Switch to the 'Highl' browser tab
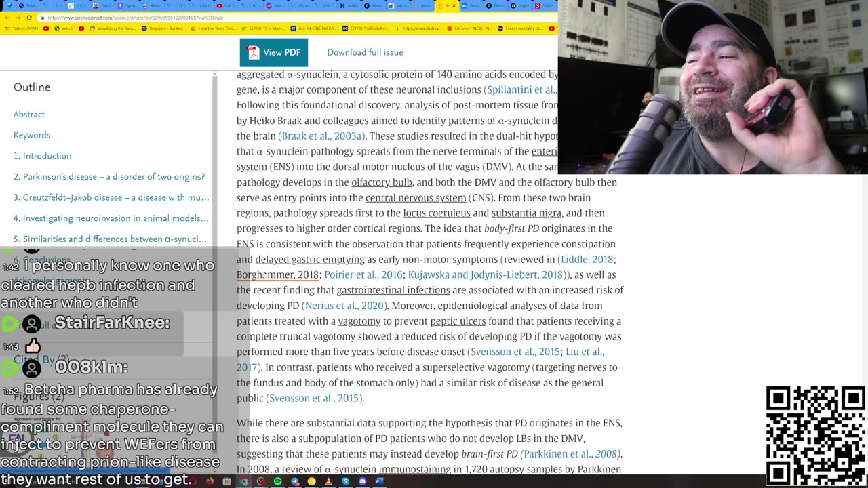868x488 pixels. point(521,6)
